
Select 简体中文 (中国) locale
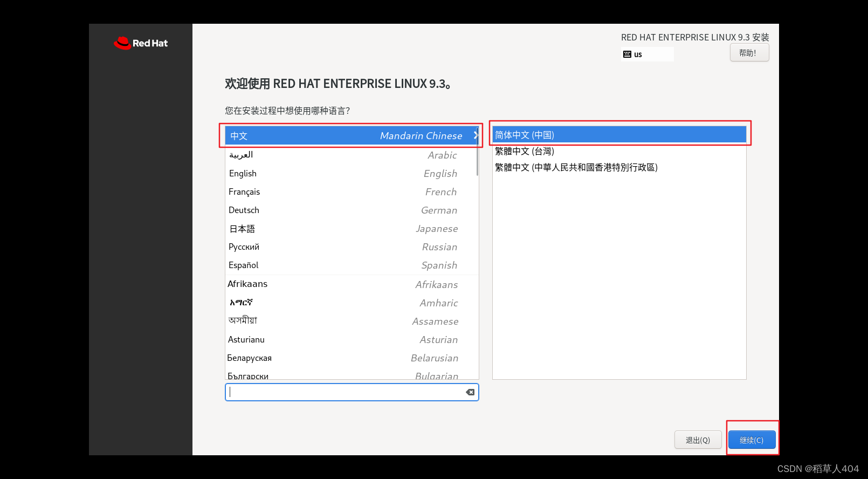[619, 135]
